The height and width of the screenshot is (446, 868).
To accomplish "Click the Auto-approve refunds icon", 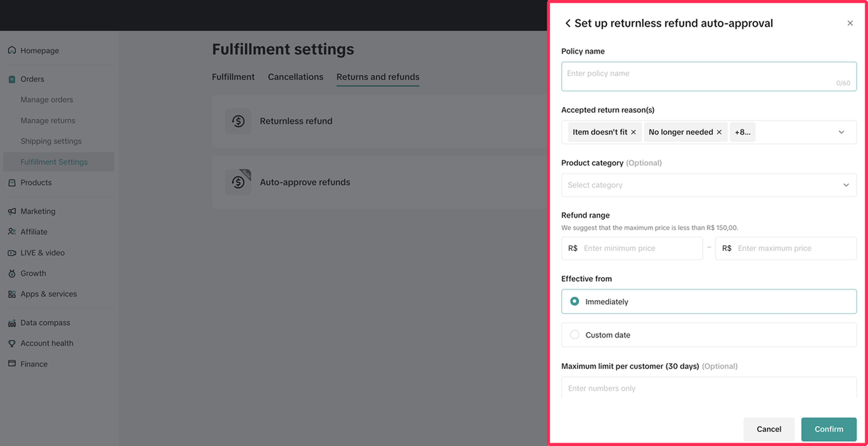I will [238, 182].
